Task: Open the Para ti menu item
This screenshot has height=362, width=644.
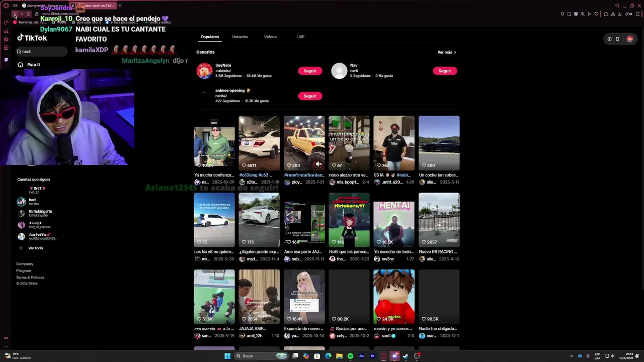Action: [x=34, y=64]
